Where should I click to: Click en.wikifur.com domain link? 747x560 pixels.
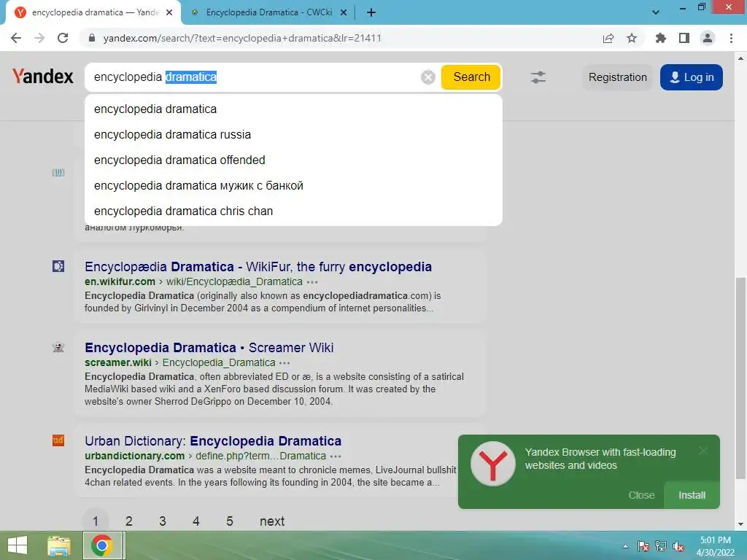coord(120,282)
